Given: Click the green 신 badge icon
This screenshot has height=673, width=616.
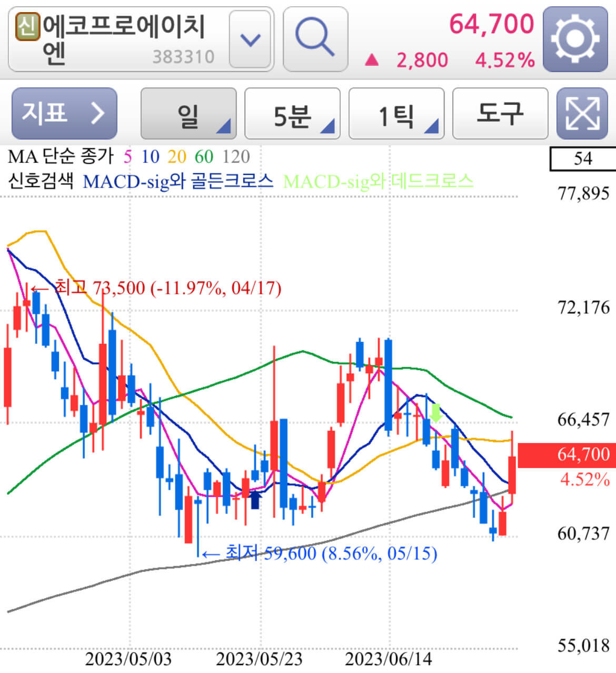Looking at the screenshot, I should point(28,26).
